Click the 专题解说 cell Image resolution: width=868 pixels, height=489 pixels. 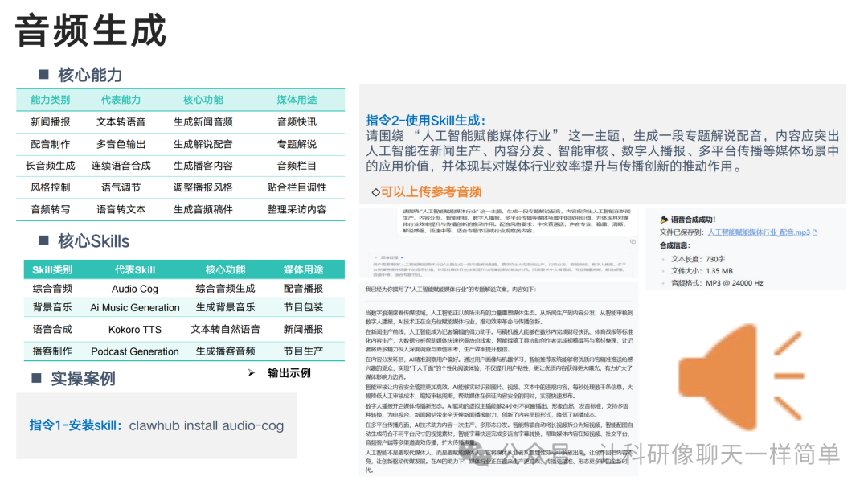tap(297, 144)
